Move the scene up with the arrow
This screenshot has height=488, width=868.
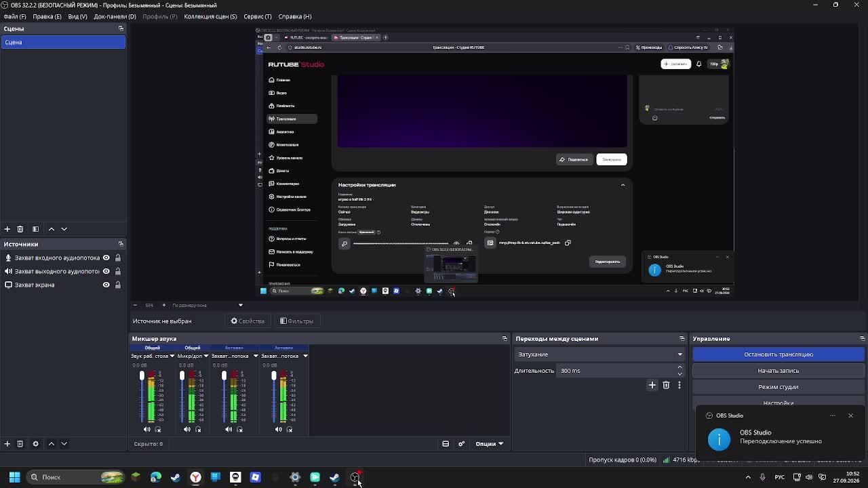pyautogui.click(x=51, y=229)
